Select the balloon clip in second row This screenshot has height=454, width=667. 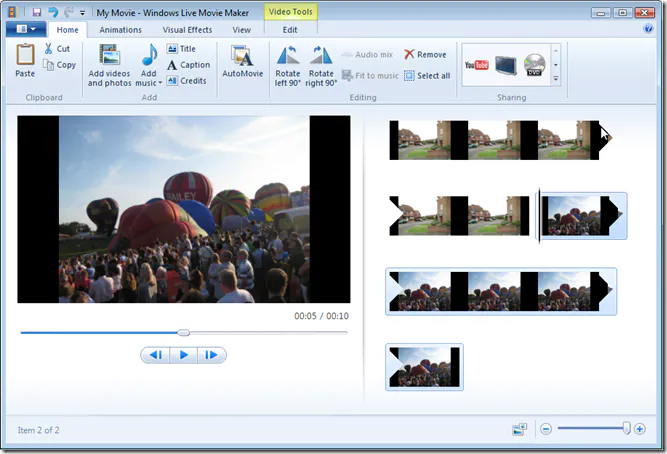pyautogui.click(x=583, y=216)
